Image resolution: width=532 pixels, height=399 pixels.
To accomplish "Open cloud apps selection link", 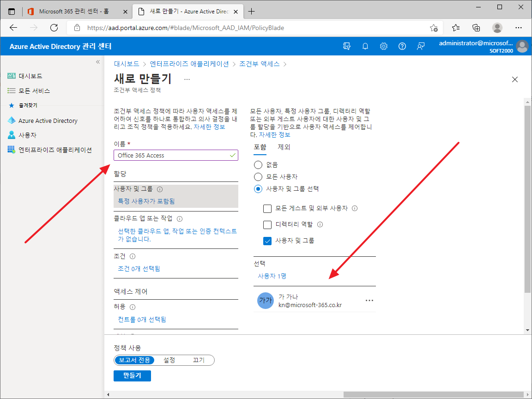I will pos(177,235).
